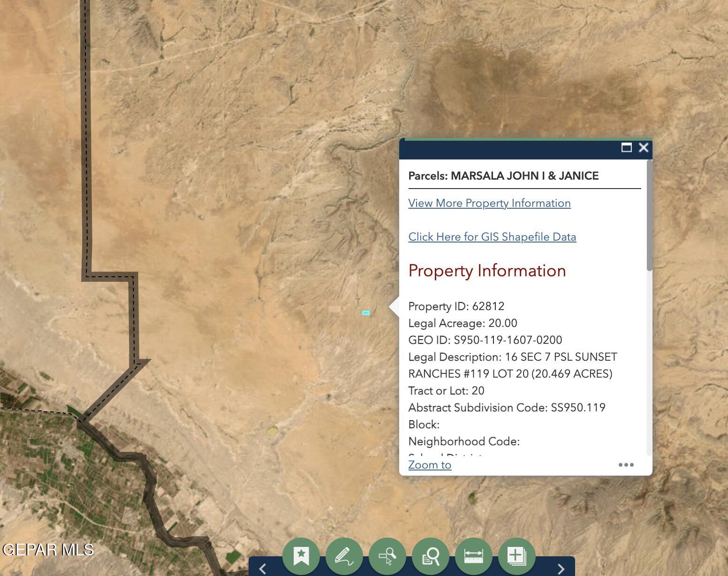Select the Draw pencil tool

click(344, 556)
